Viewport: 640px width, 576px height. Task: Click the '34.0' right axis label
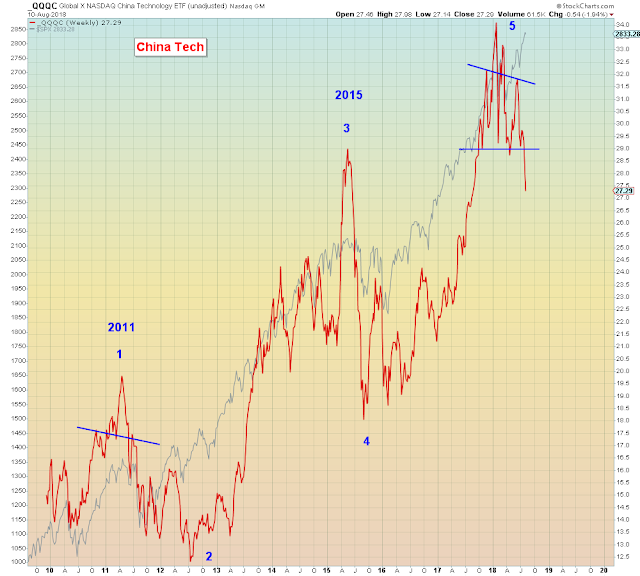coord(622,24)
